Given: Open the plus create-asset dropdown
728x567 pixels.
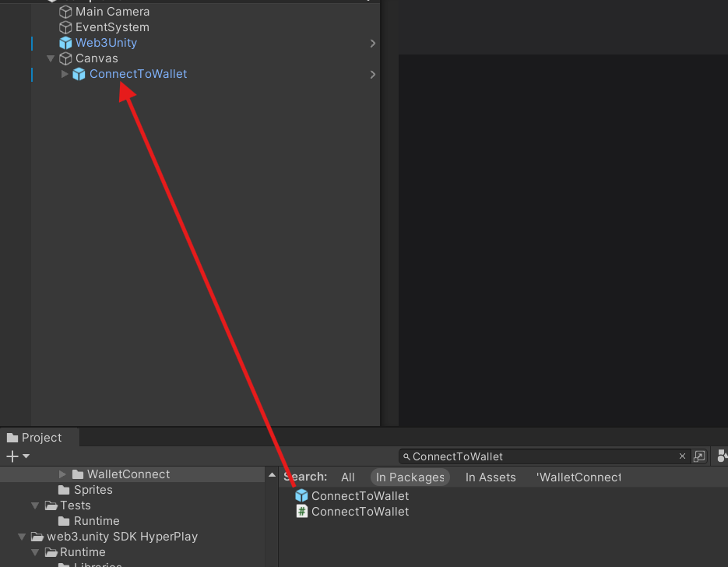Looking at the screenshot, I should click(x=18, y=456).
